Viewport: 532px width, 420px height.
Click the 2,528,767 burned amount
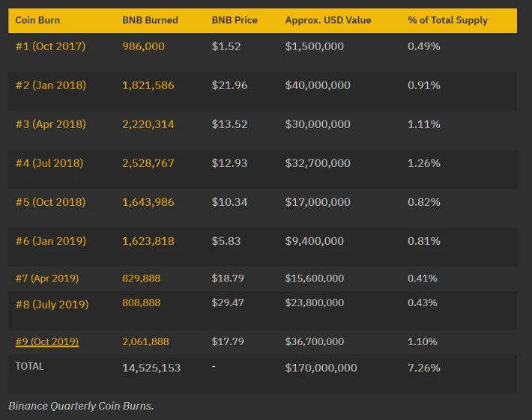pos(148,163)
